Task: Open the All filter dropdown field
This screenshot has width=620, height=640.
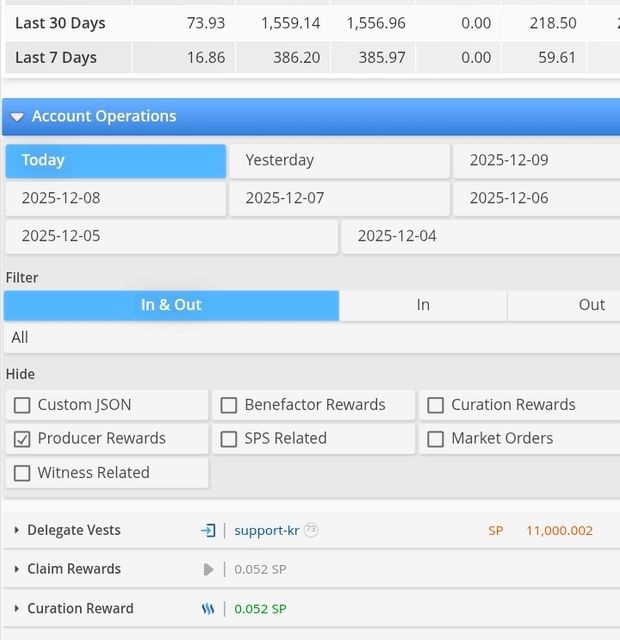Action: [310, 338]
